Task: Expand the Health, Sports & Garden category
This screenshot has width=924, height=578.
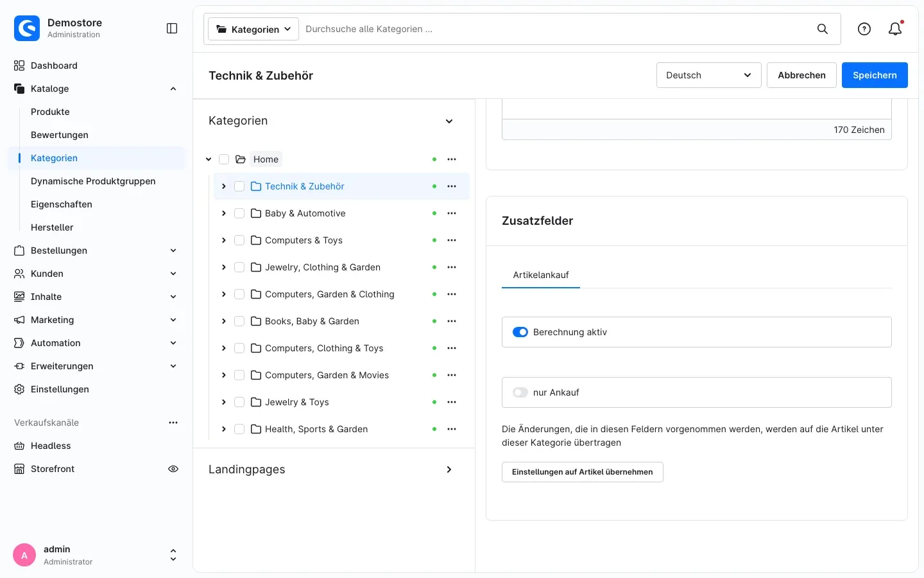Action: pyautogui.click(x=223, y=429)
